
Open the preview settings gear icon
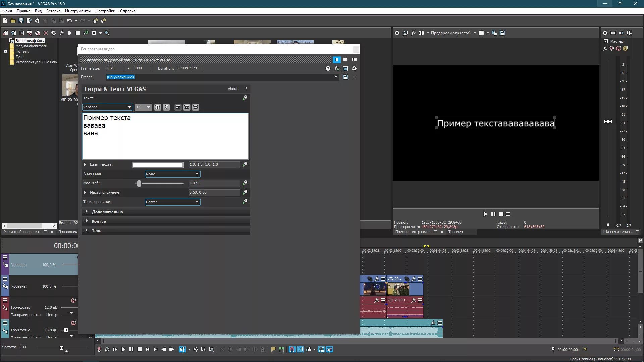click(x=397, y=33)
